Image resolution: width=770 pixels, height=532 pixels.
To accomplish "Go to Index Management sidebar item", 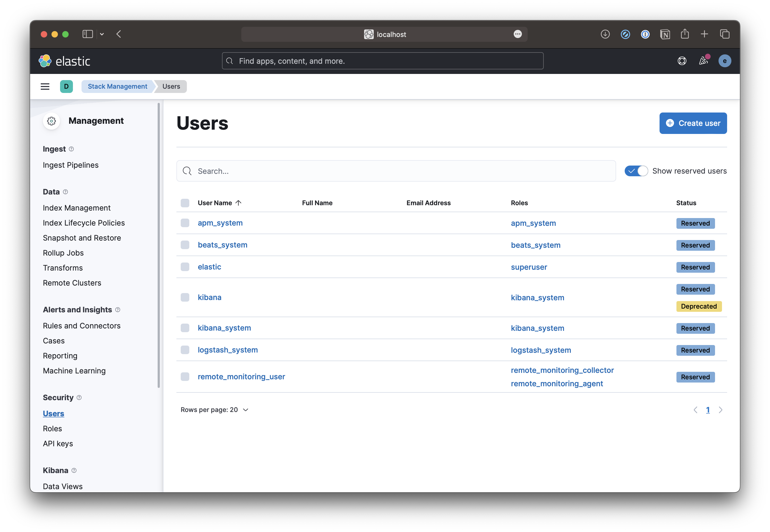I will point(76,208).
